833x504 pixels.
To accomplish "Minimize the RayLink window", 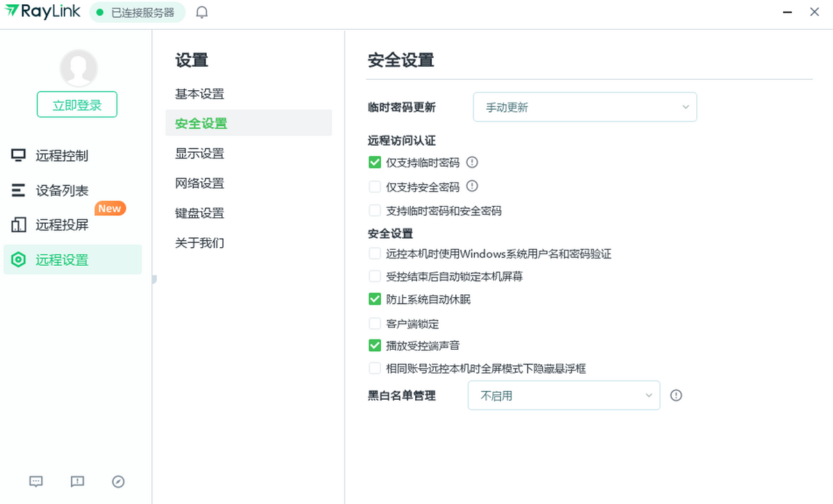I will coord(787,12).
